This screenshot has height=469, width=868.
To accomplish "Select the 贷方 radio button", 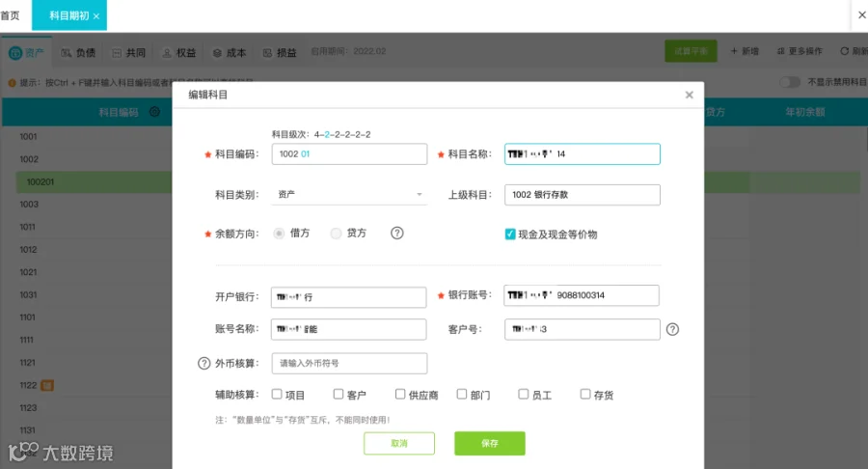I will (x=336, y=234).
